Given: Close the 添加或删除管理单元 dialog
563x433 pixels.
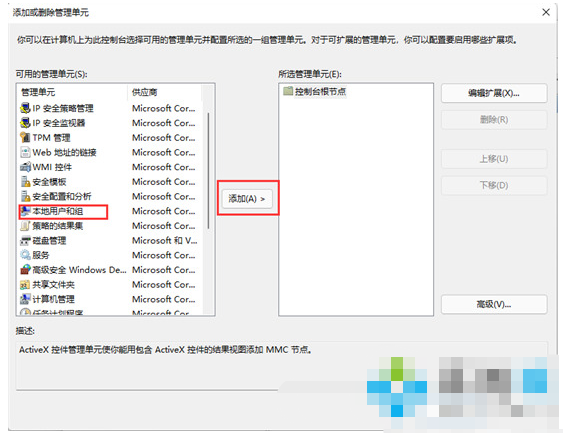Looking at the screenshot, I should pyautogui.click(x=546, y=12).
